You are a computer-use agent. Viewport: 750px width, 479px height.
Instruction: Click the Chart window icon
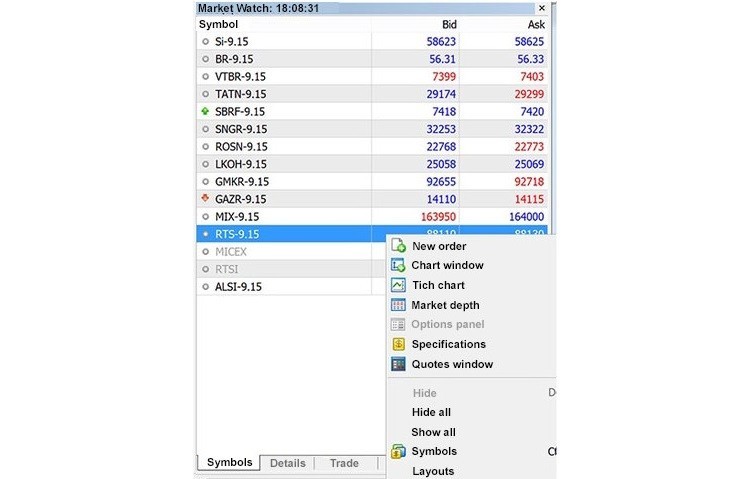398,265
